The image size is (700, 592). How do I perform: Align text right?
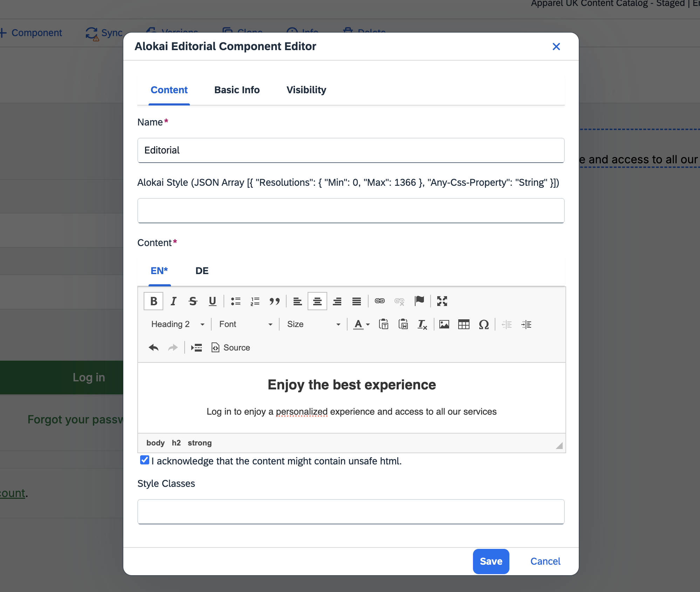point(337,301)
